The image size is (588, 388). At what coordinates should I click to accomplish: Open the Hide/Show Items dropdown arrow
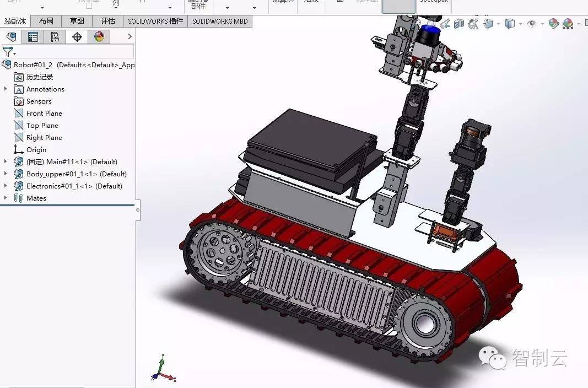(543, 24)
